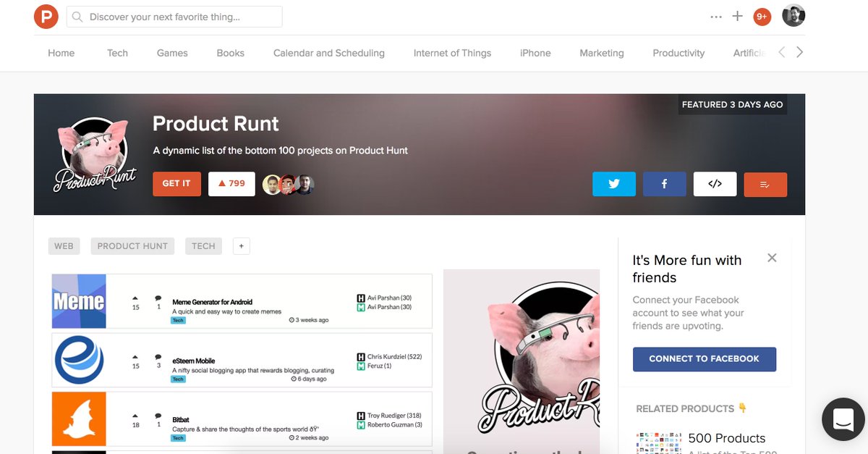The width and height of the screenshot is (868, 454).
Task: Open the Tech topic
Action: pyautogui.click(x=117, y=53)
